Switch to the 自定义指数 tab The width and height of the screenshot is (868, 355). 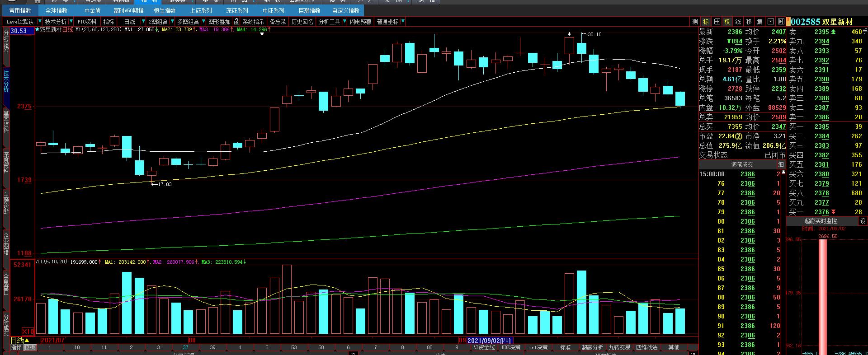[x=345, y=10]
